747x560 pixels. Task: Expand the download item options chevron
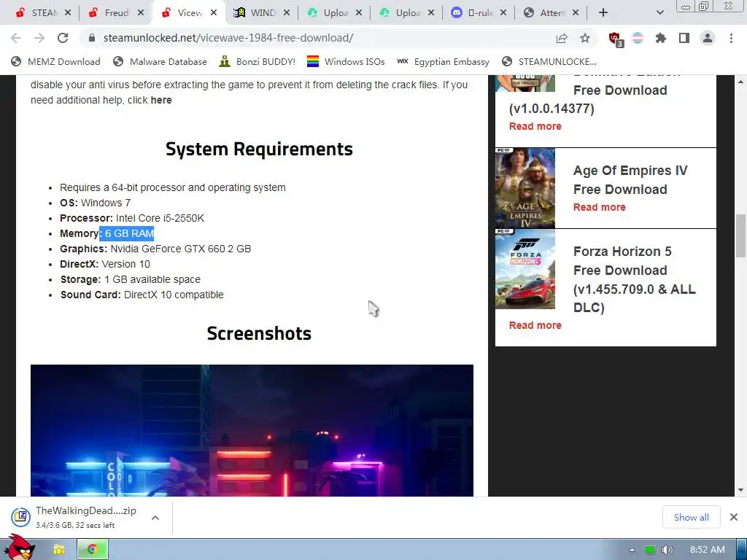[x=155, y=518]
